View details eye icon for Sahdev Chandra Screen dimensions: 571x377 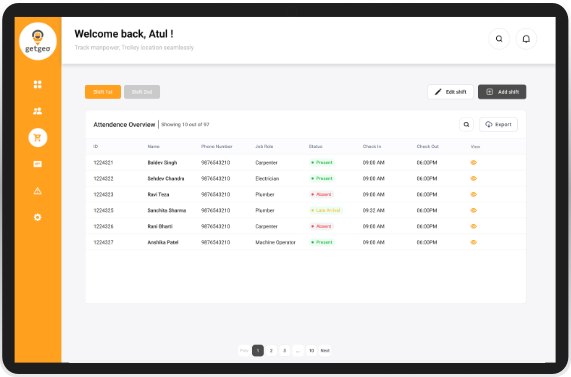[x=473, y=178]
